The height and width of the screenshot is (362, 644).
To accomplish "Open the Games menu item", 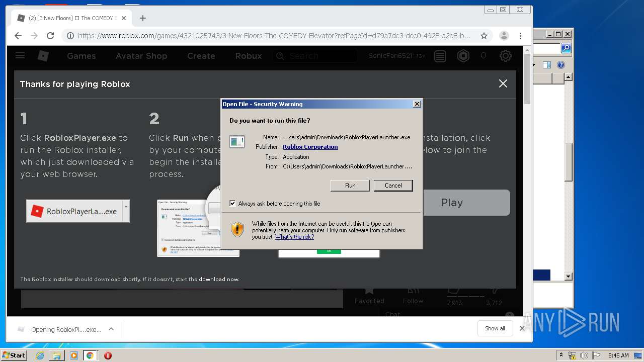I will tap(81, 56).
